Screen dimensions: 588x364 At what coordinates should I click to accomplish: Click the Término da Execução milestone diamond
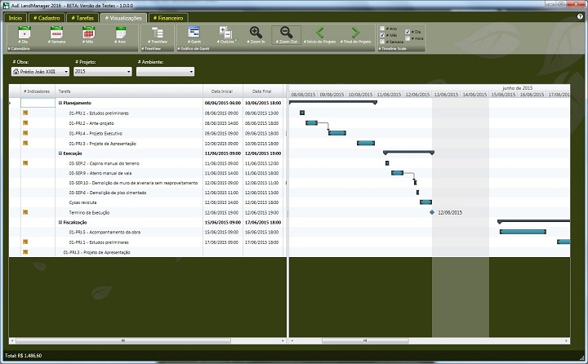(432, 212)
